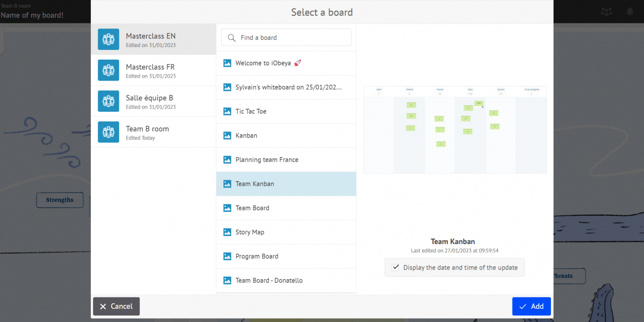Click the Story Map board icon
The height and width of the screenshot is (322, 644).
[x=227, y=232]
